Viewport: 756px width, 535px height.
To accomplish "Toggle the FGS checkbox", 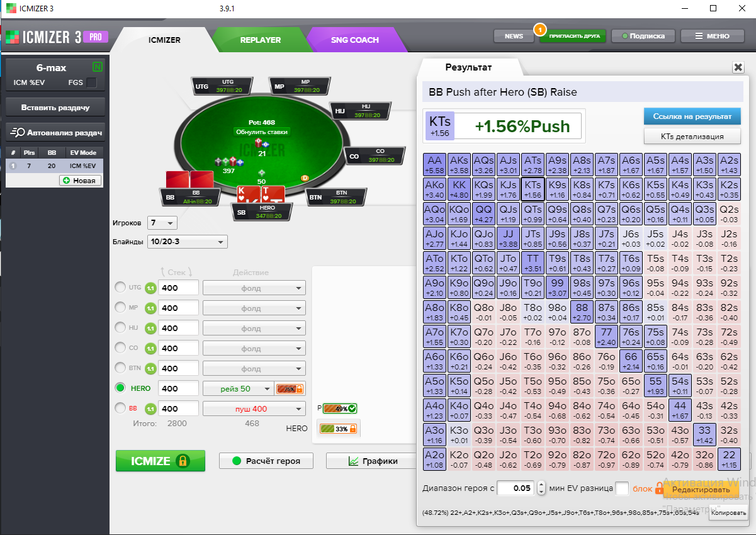I will click(92, 82).
